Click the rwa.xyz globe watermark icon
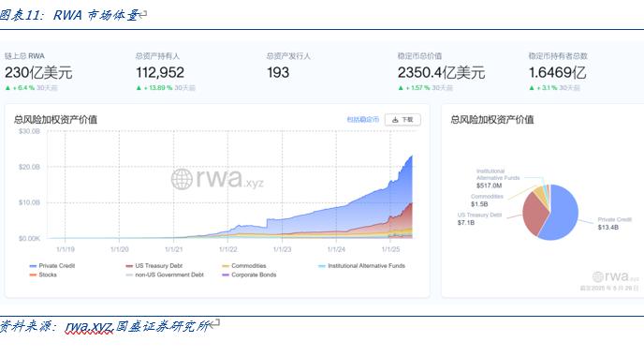The height and width of the screenshot is (357, 644). 182,179
